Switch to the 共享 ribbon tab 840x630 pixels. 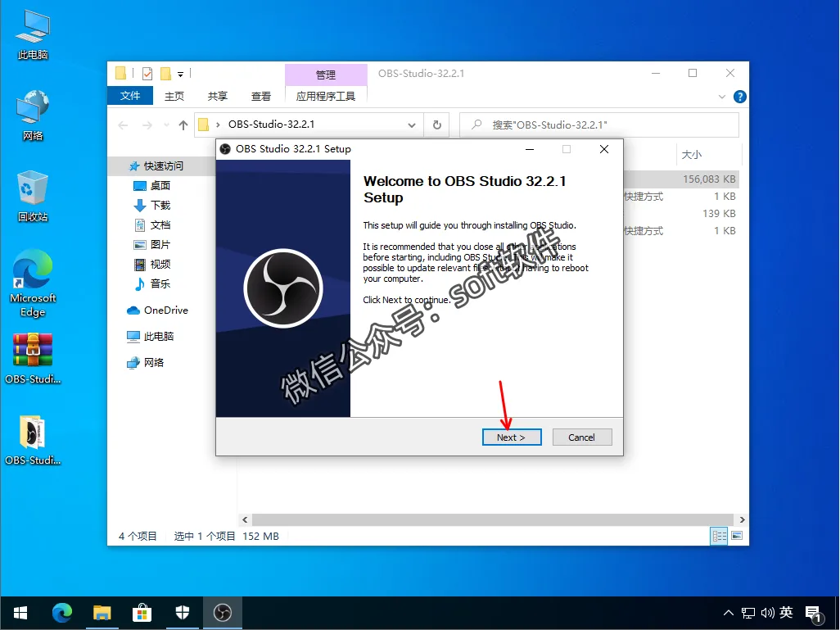click(x=218, y=96)
